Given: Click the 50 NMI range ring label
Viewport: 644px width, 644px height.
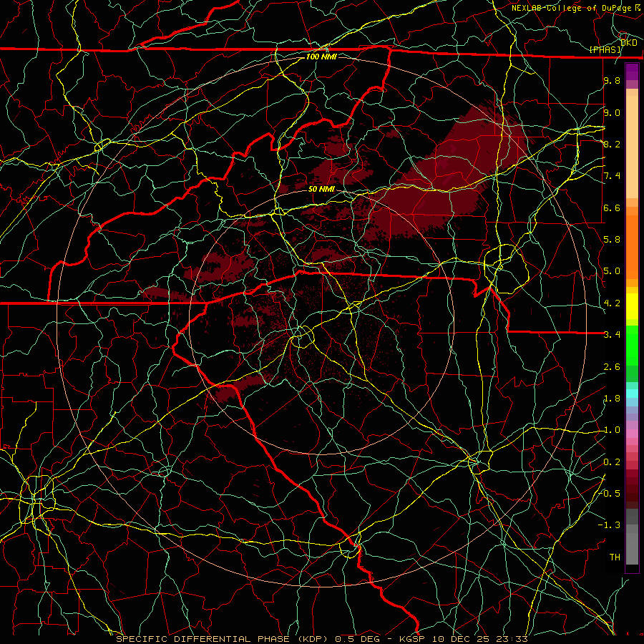Looking at the screenshot, I should [x=321, y=189].
